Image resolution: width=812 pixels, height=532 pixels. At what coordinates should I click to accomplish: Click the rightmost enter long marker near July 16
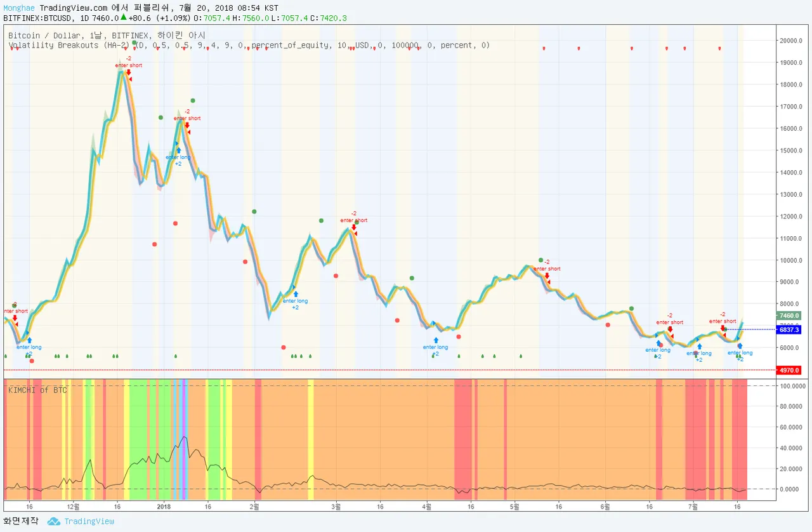click(x=740, y=353)
